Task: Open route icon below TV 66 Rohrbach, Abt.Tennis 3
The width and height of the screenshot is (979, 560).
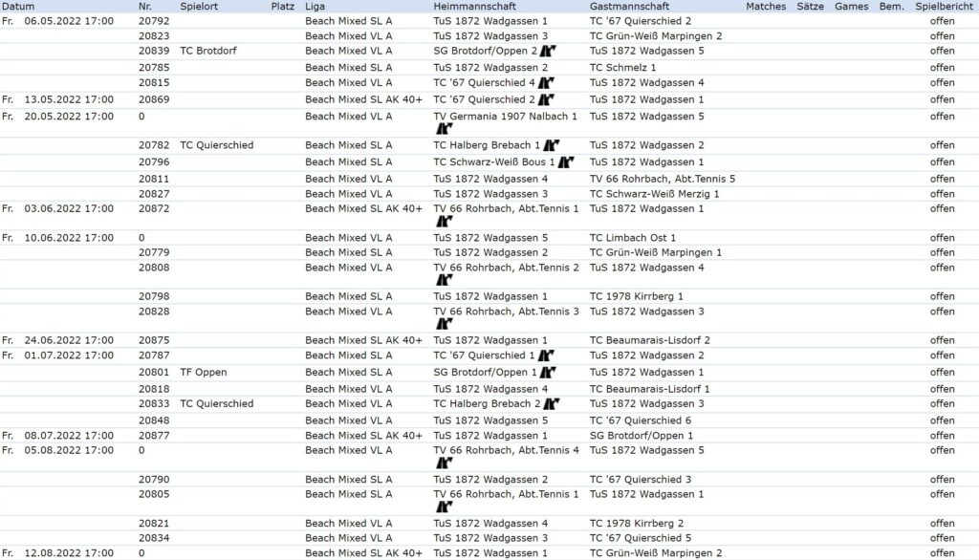Action: 444,324
